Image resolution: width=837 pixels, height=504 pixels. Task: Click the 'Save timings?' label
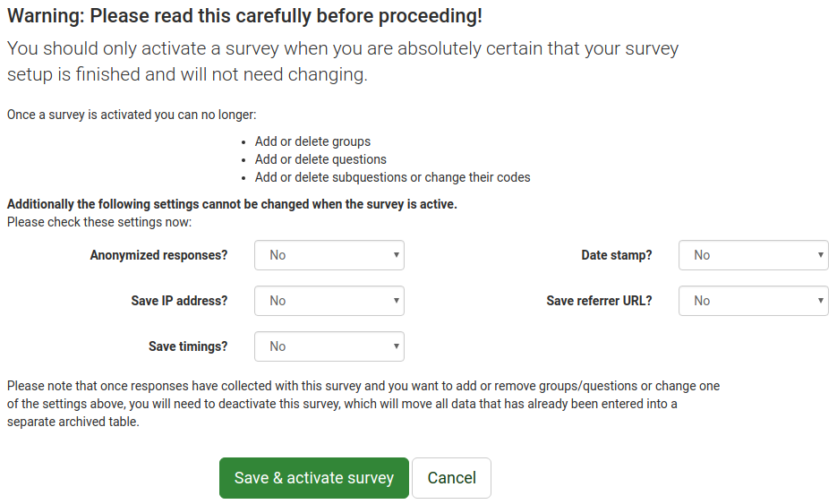(x=188, y=346)
